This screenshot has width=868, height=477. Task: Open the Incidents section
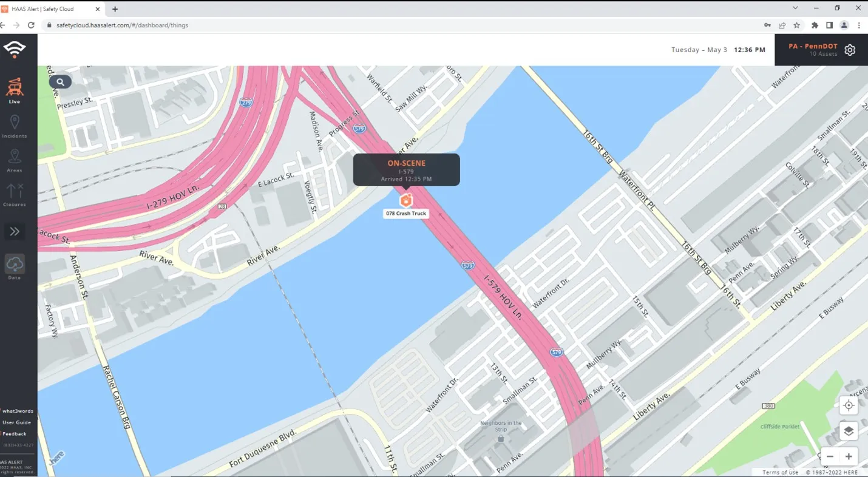point(15,127)
